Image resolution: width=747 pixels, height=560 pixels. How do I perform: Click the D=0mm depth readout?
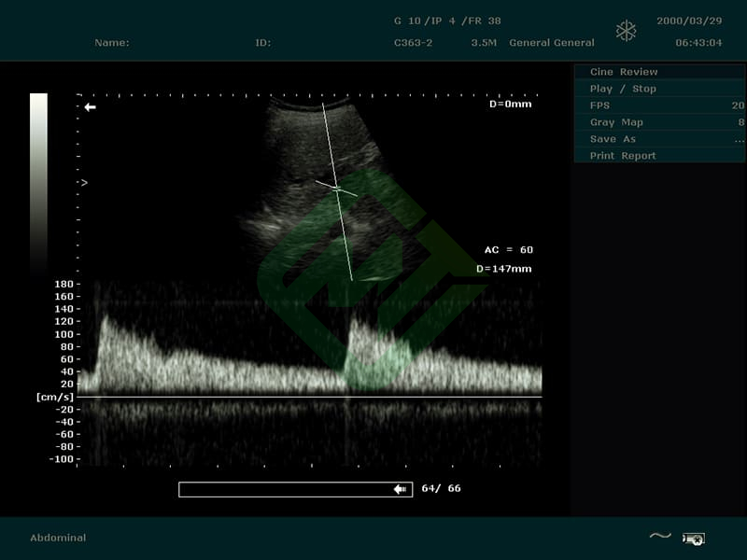pos(510,104)
